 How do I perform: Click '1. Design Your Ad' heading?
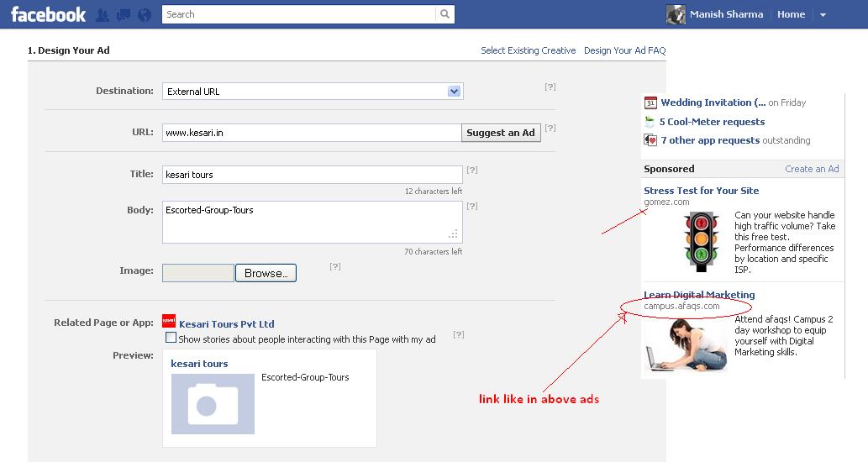(x=69, y=50)
